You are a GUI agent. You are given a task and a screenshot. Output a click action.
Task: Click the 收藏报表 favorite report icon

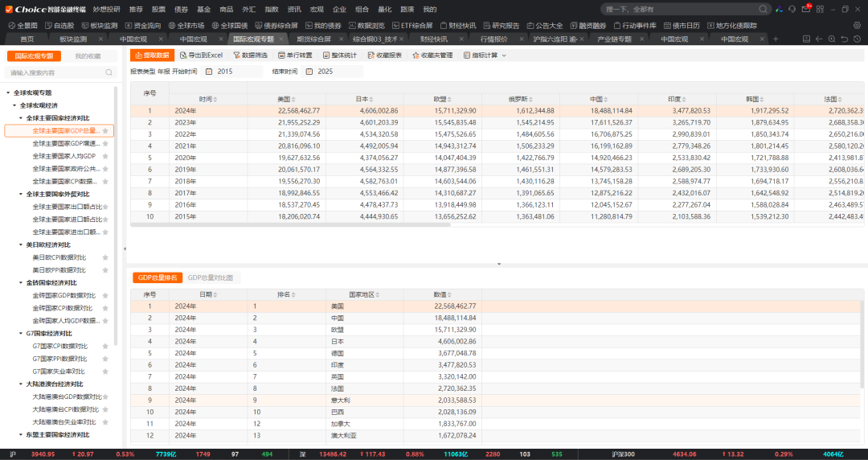click(371, 55)
